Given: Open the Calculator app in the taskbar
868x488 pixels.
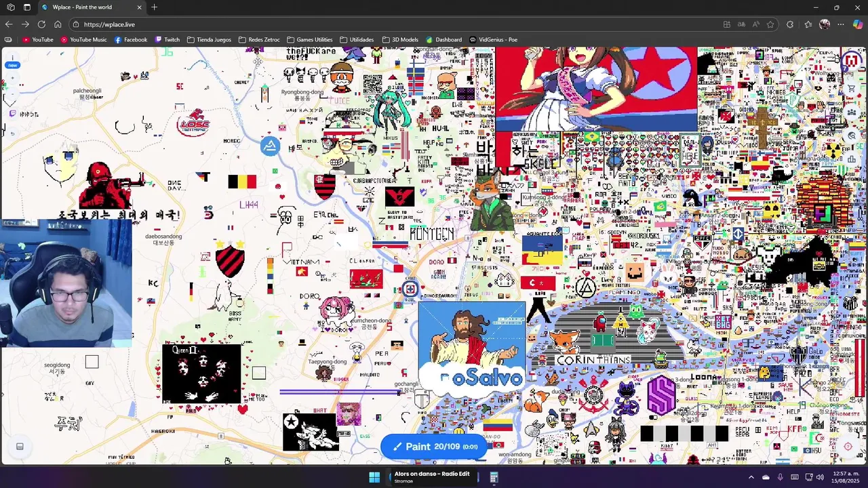Looking at the screenshot, I should click(x=494, y=477).
